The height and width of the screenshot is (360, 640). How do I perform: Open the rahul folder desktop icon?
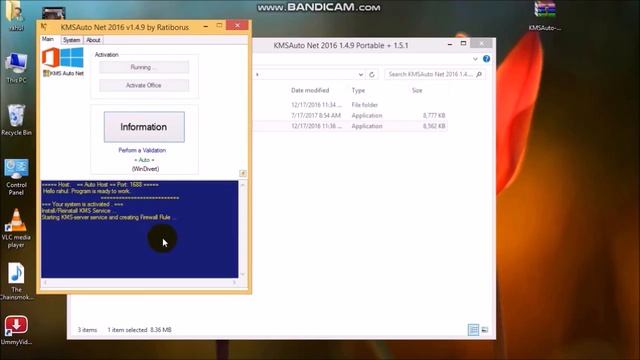16,16
